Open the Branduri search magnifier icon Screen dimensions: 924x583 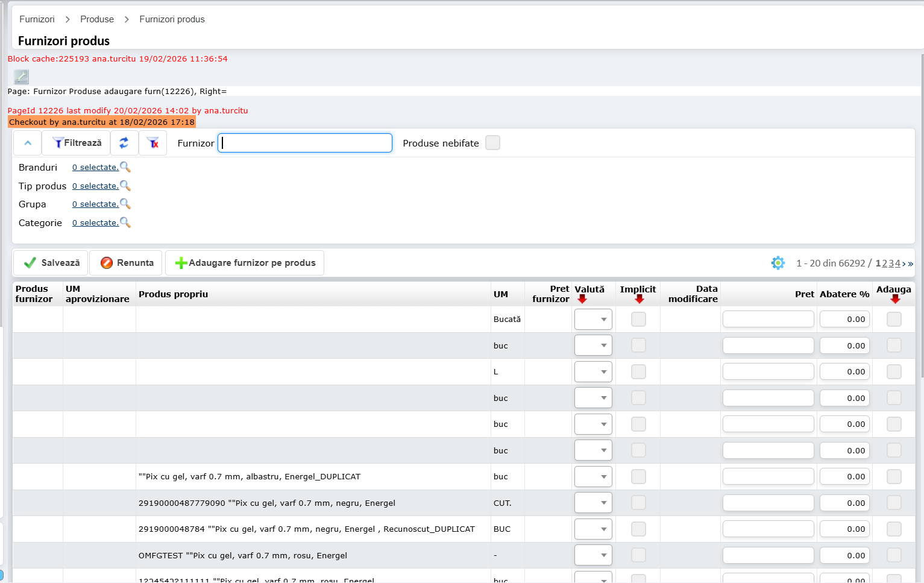click(x=125, y=167)
